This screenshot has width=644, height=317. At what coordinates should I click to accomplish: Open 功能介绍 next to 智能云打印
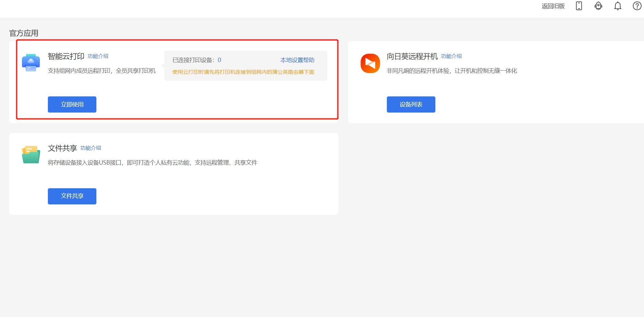click(98, 56)
